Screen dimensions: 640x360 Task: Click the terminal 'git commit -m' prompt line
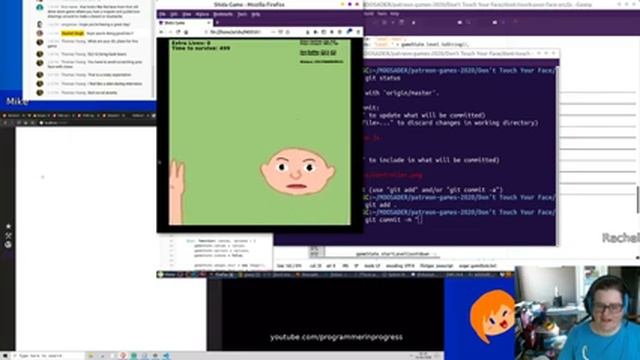click(x=393, y=220)
